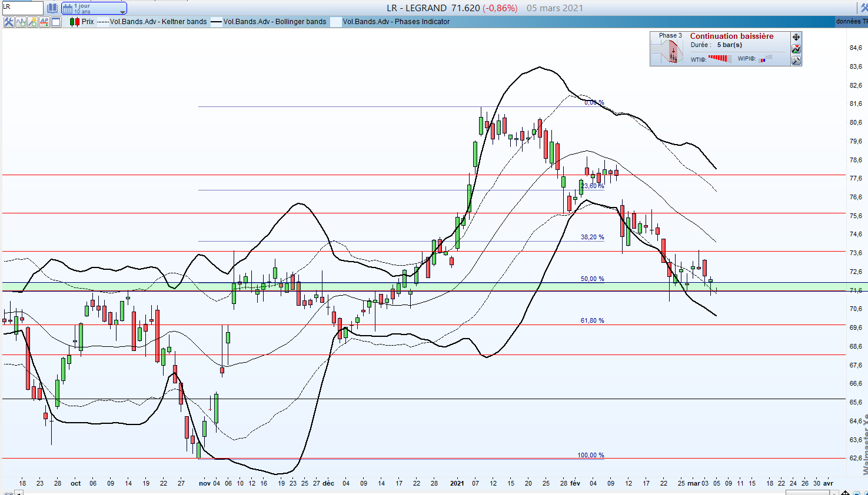Viewport: 868px width, 495px height.
Task: Click the 50,00 % Fibonacci level label
Action: pyautogui.click(x=593, y=279)
